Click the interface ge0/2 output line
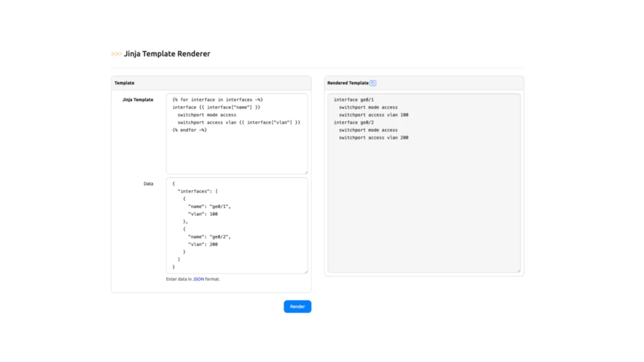Image resolution: width=644 pixels, height=362 pixels. (353, 123)
